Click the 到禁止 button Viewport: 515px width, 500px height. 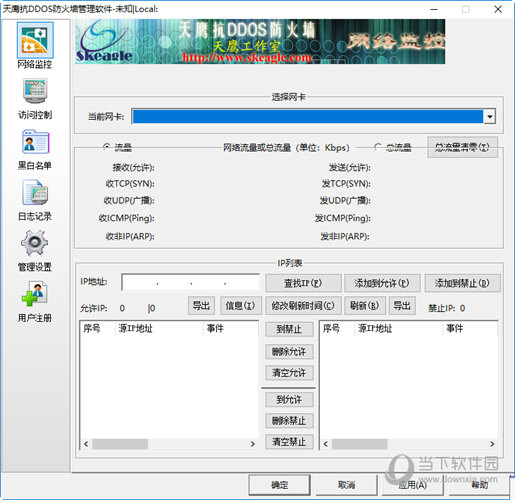289,329
